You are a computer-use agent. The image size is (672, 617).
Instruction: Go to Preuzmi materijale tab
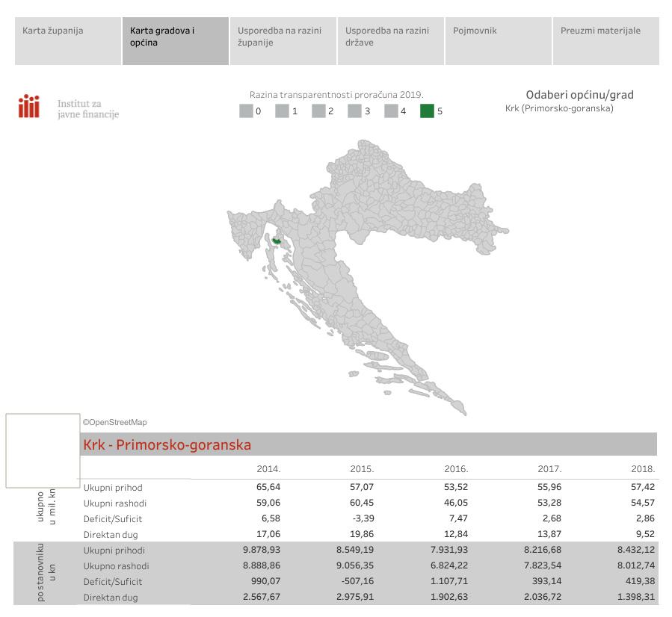coord(605,42)
